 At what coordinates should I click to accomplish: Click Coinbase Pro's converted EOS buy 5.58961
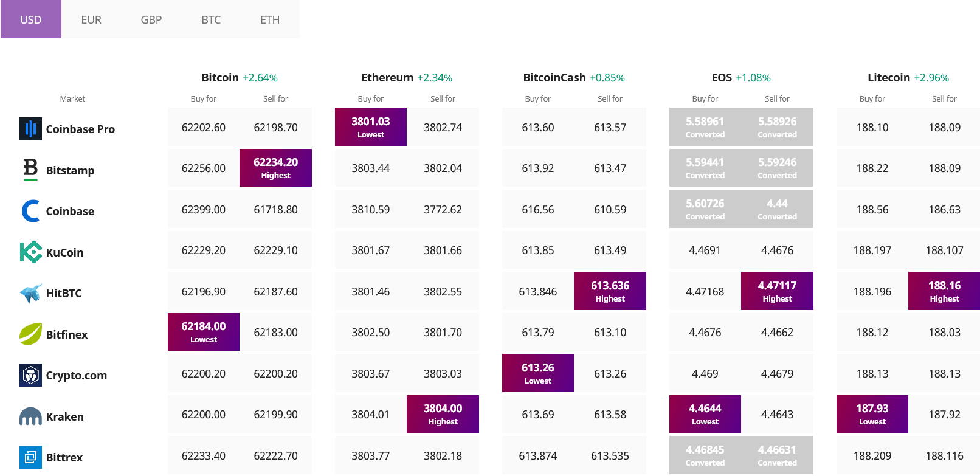tap(705, 127)
